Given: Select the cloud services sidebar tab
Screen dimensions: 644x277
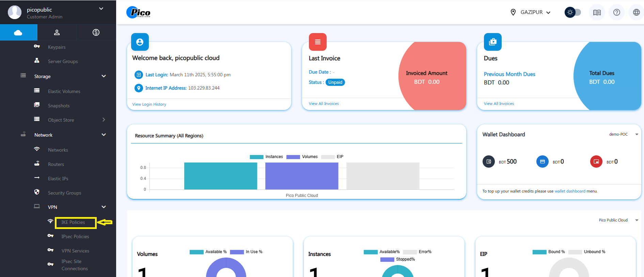Looking at the screenshot, I should [18, 33].
